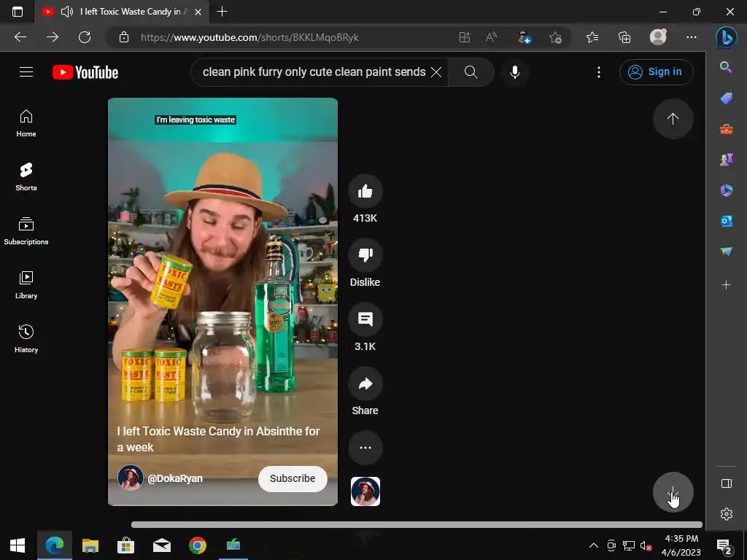Clear the search box with the X
This screenshot has width=747, height=560.
point(436,72)
